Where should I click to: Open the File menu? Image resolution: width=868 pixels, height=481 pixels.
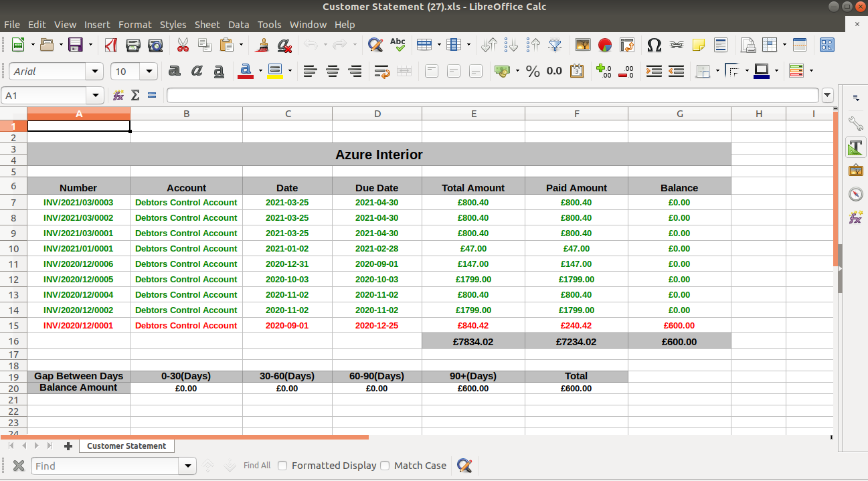[12, 25]
